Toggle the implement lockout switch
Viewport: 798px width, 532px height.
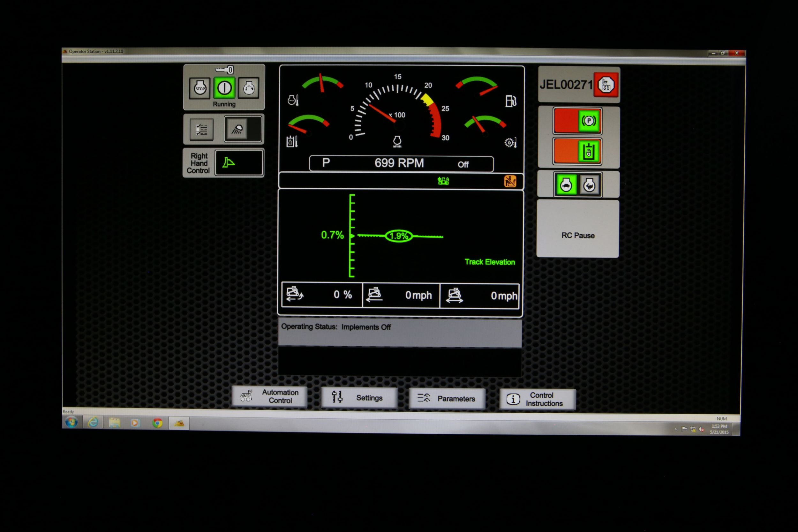click(577, 152)
